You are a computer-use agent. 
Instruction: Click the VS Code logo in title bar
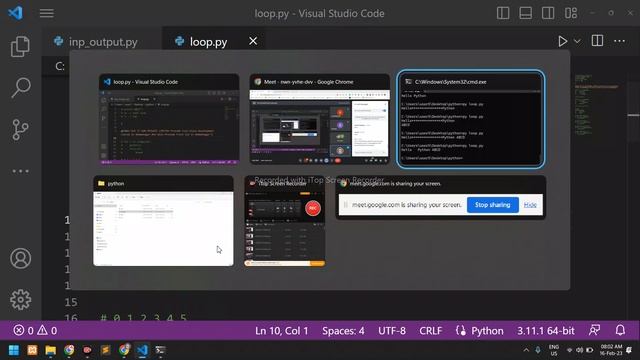16,13
